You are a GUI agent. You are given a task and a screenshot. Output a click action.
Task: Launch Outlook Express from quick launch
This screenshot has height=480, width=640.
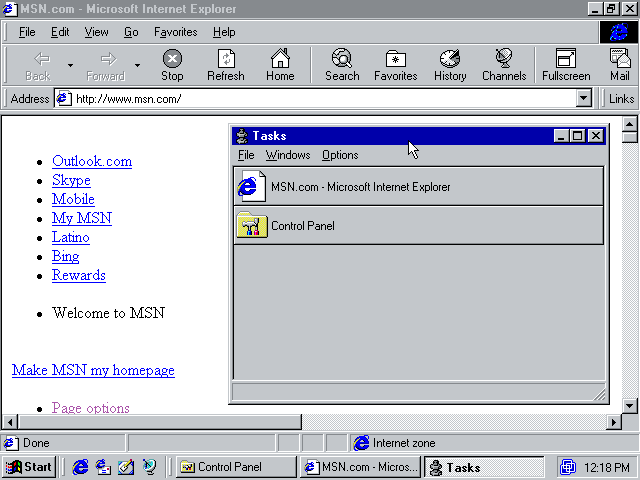click(x=103, y=467)
